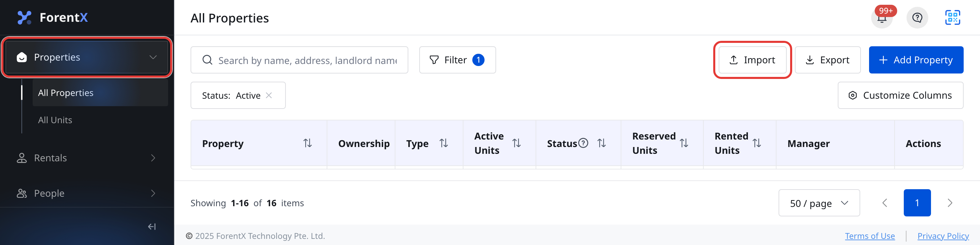Collapse the sidebar with the arrow icon
980x245 pixels.
[152, 227]
